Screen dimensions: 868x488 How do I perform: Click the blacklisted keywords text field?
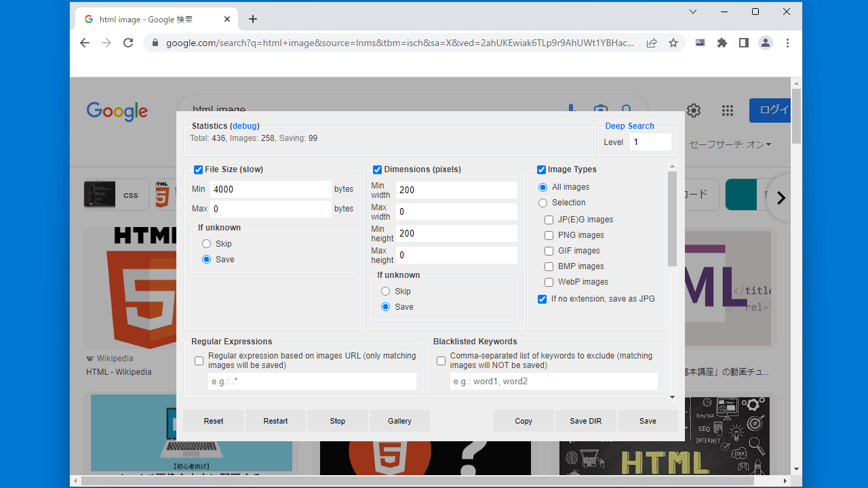[553, 381]
